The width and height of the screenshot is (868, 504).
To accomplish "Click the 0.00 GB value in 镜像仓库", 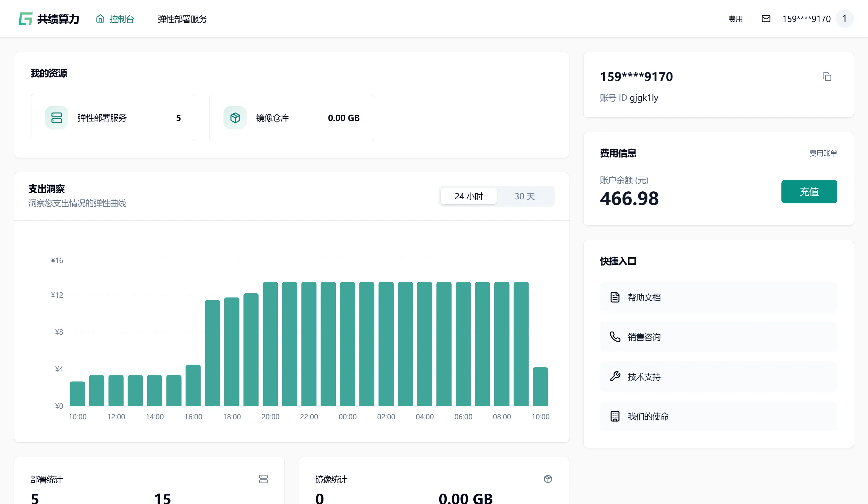I will (x=343, y=118).
